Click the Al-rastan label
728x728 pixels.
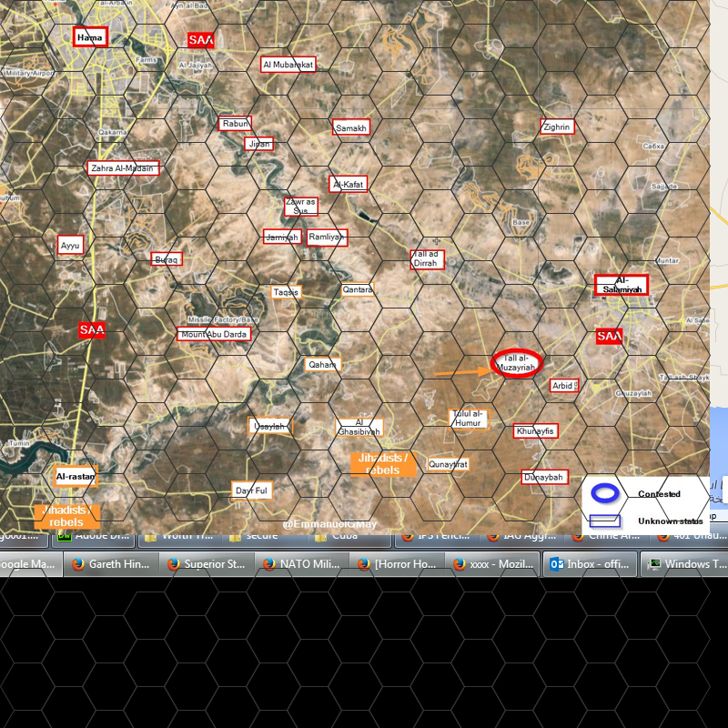(x=76, y=476)
